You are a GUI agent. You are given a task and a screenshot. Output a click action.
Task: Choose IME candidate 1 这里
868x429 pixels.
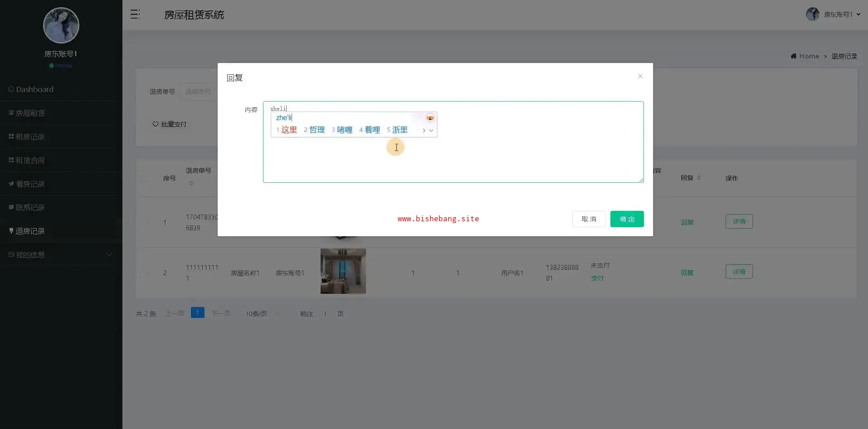click(x=287, y=130)
